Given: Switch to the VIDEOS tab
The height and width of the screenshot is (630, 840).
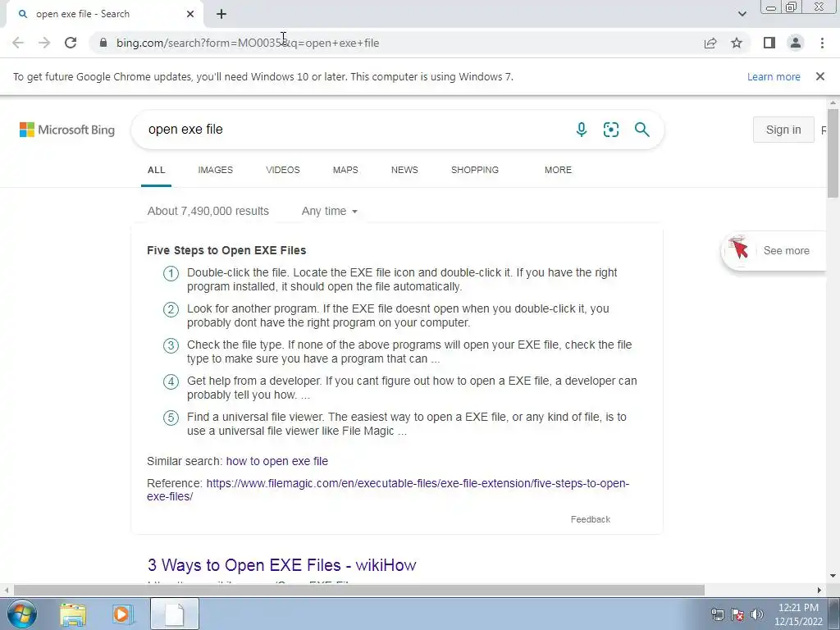Looking at the screenshot, I should tap(283, 170).
